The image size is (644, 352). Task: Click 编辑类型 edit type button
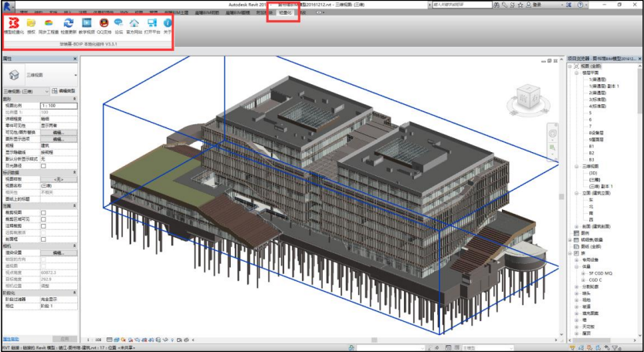coord(63,91)
